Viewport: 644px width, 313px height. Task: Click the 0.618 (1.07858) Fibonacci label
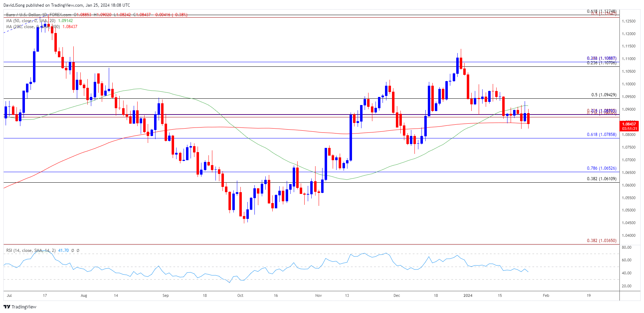pyautogui.click(x=602, y=135)
